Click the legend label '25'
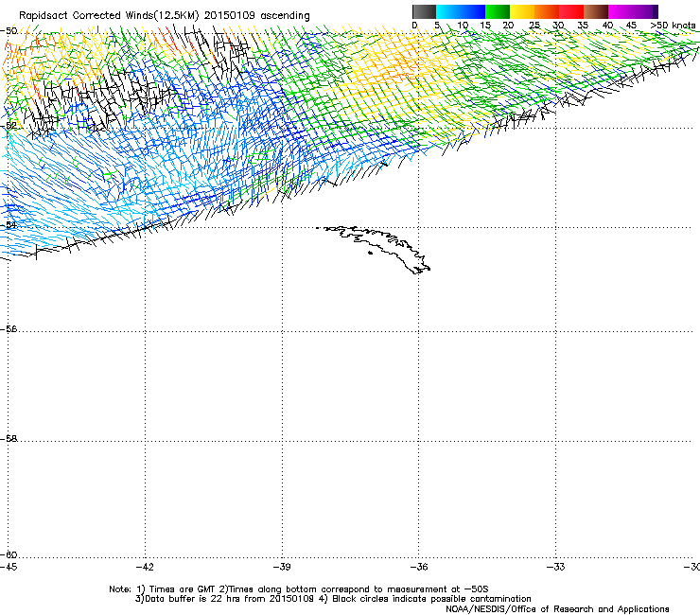700x615 pixels. (534, 26)
